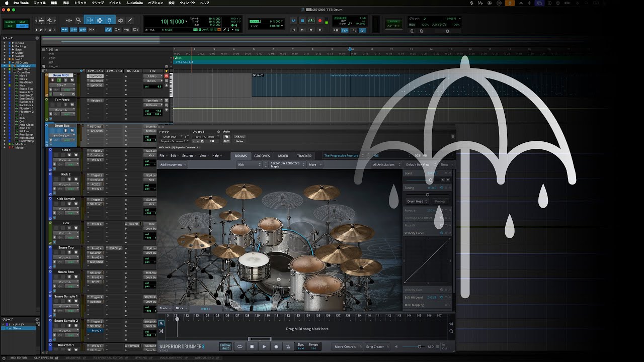Click Stop in Superior Drummer transport
The image size is (644, 362).
[252, 346]
